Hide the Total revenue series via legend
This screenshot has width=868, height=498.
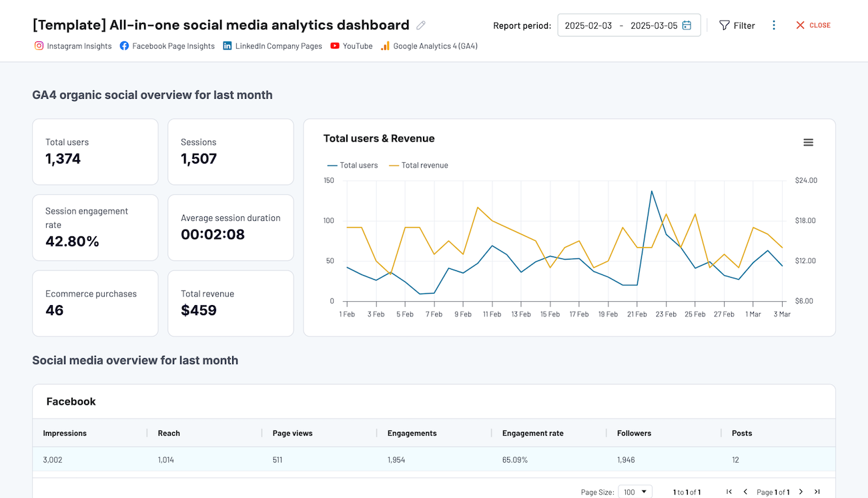point(418,165)
